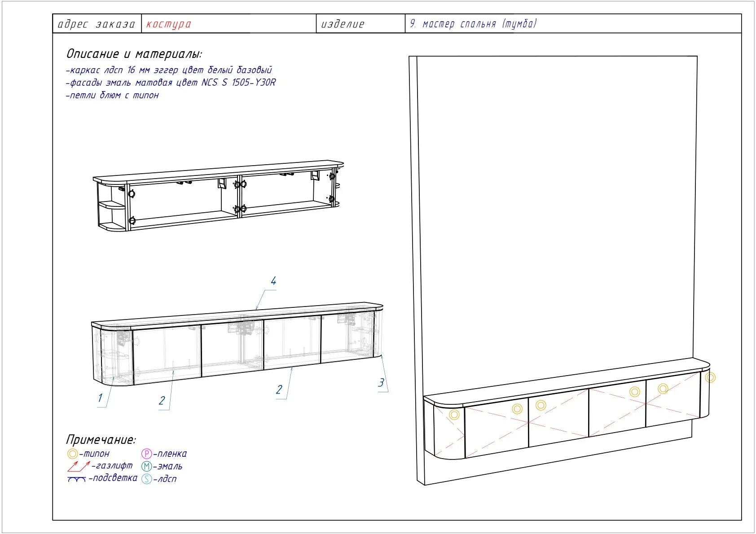Click the 'Примечание:' heading

pyautogui.click(x=101, y=439)
